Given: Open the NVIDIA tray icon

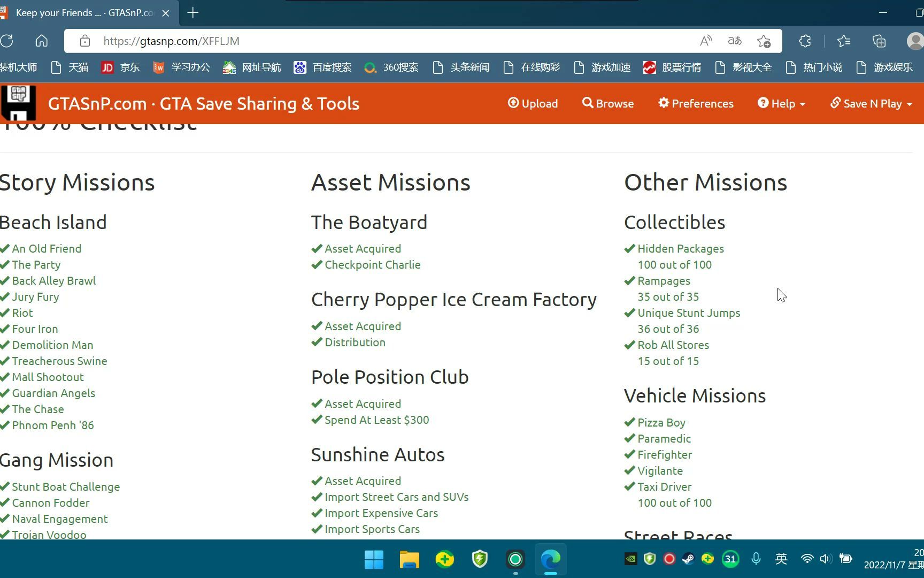Looking at the screenshot, I should click(x=630, y=559).
